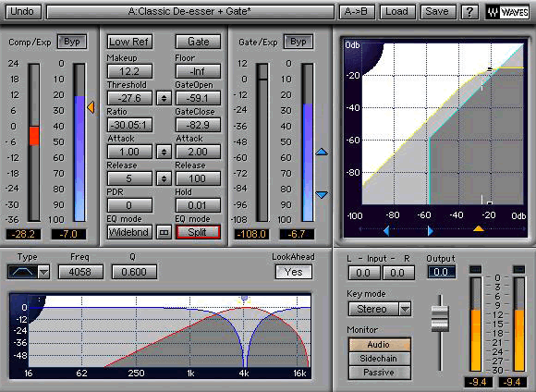Toggle the Split EQ mode button
536x392 pixels.
[198, 232]
